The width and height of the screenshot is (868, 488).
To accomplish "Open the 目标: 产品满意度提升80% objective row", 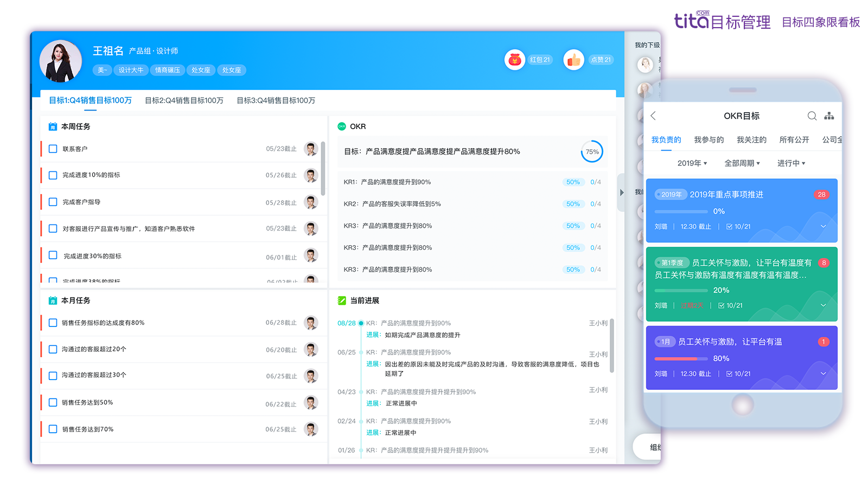I will coord(472,152).
